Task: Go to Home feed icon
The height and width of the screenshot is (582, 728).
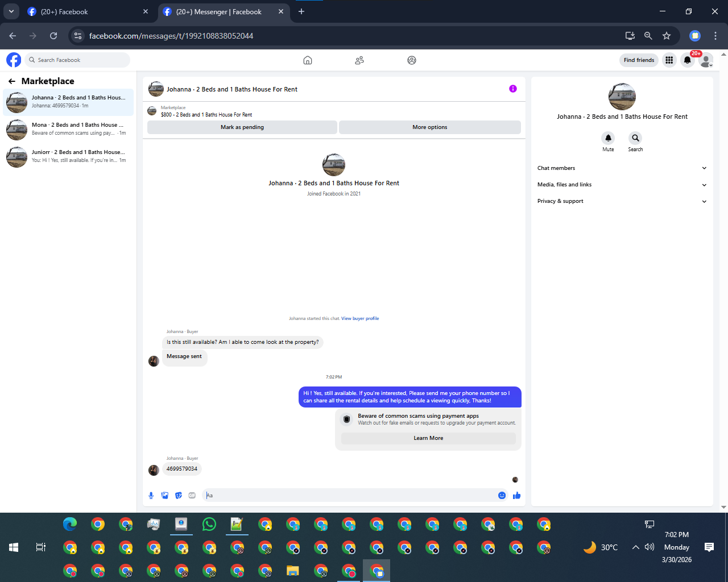Action: [x=308, y=60]
